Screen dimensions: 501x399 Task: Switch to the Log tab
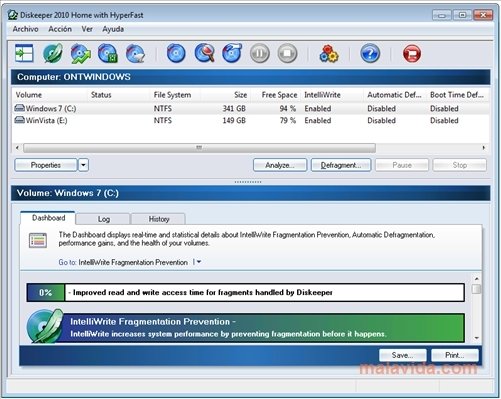[103, 219]
